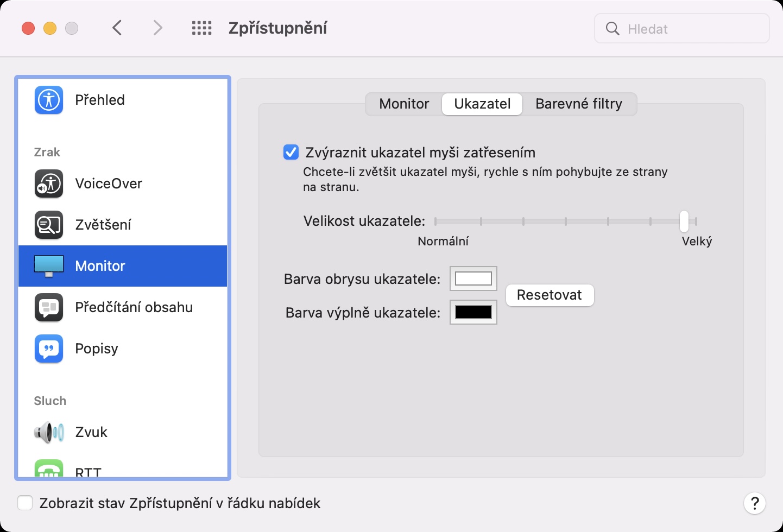Image resolution: width=783 pixels, height=532 pixels.
Task: Click the Monitor display icon in sidebar
Action: (x=49, y=266)
